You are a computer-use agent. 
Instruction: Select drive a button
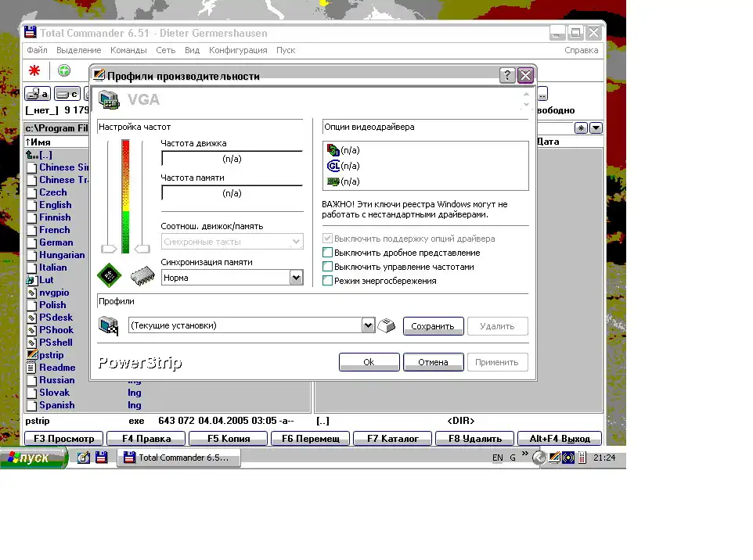click(x=37, y=95)
